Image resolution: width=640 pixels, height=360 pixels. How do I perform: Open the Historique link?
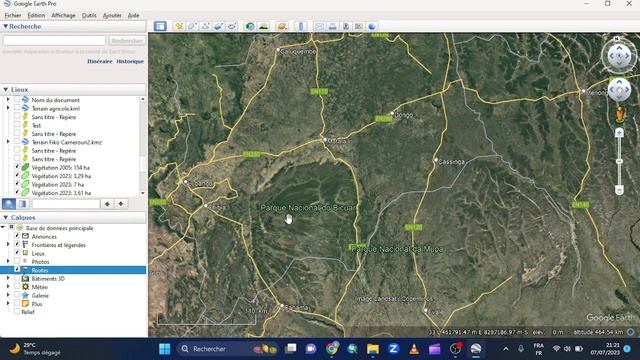130,61
